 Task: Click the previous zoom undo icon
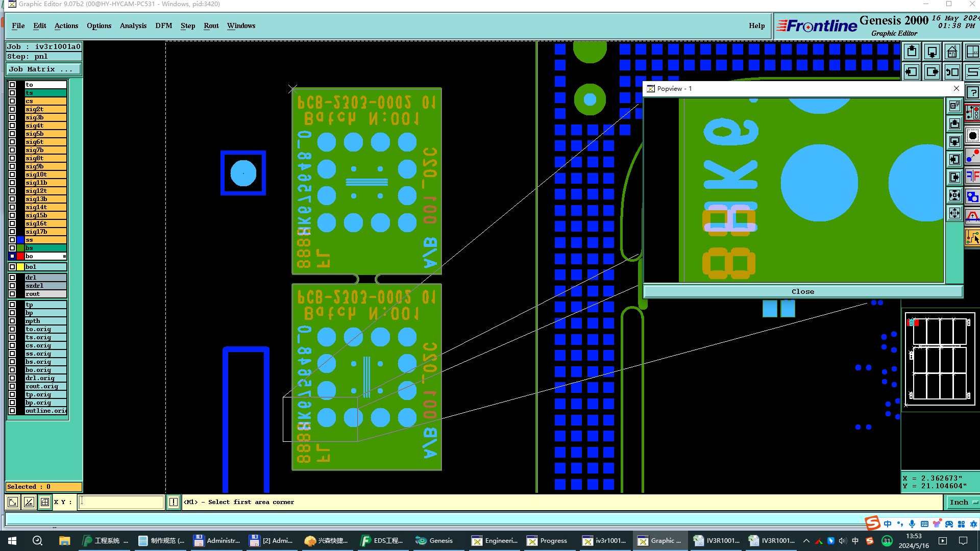[952, 72]
